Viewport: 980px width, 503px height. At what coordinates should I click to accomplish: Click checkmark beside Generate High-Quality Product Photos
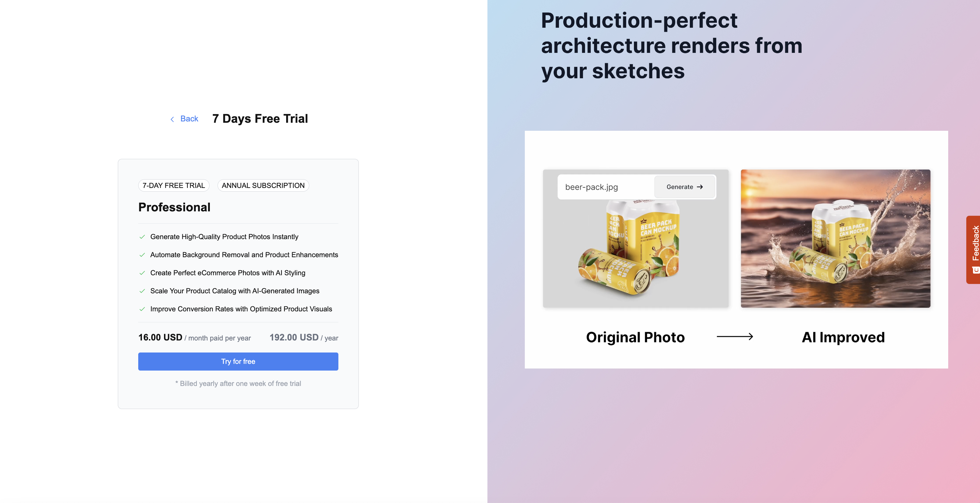point(142,236)
